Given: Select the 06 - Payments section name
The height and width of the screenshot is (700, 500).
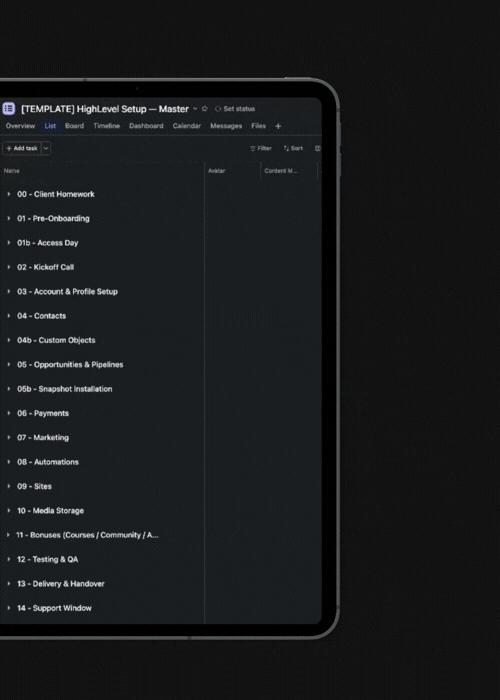Looking at the screenshot, I should click(43, 413).
